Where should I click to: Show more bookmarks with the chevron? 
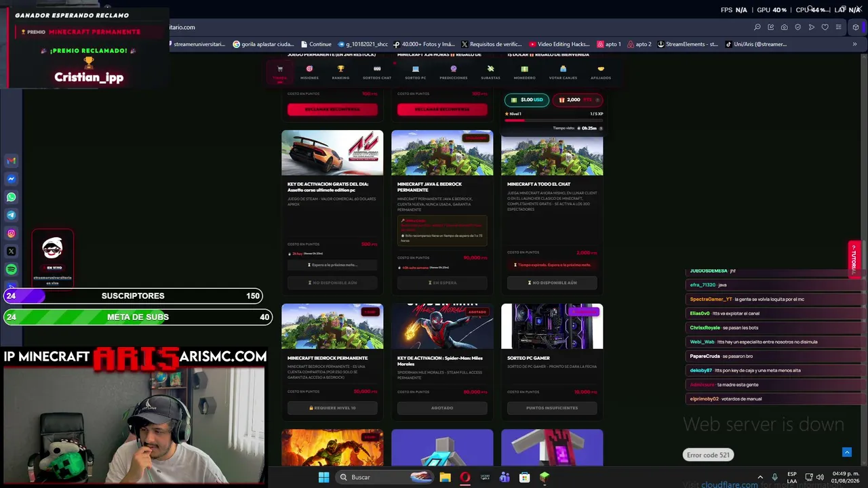coord(854,44)
